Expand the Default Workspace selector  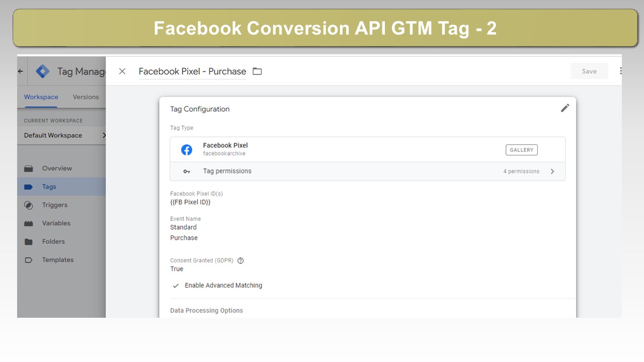[x=61, y=135]
